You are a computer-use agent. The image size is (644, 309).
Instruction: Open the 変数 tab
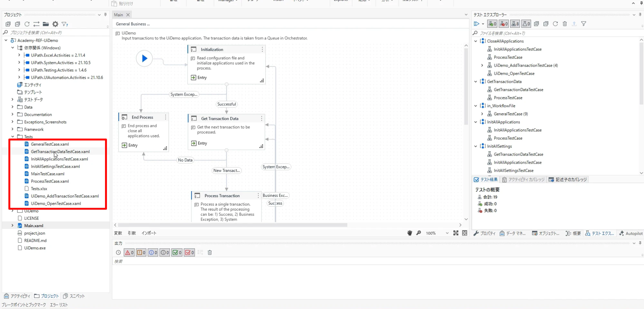coord(118,233)
